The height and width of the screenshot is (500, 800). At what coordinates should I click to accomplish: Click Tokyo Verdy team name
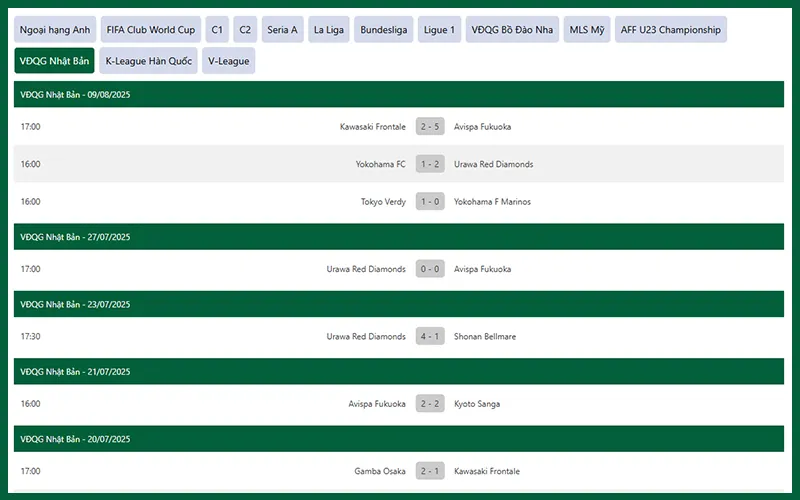pos(383,202)
